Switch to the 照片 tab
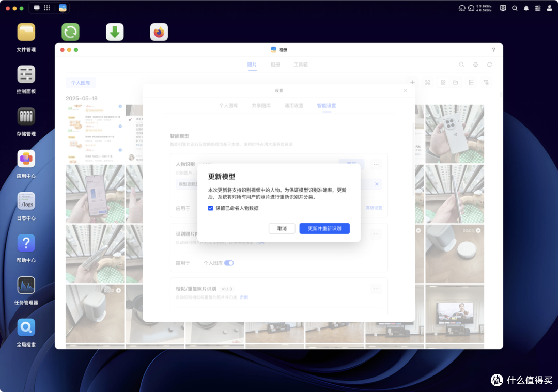558x392 pixels. coord(252,65)
